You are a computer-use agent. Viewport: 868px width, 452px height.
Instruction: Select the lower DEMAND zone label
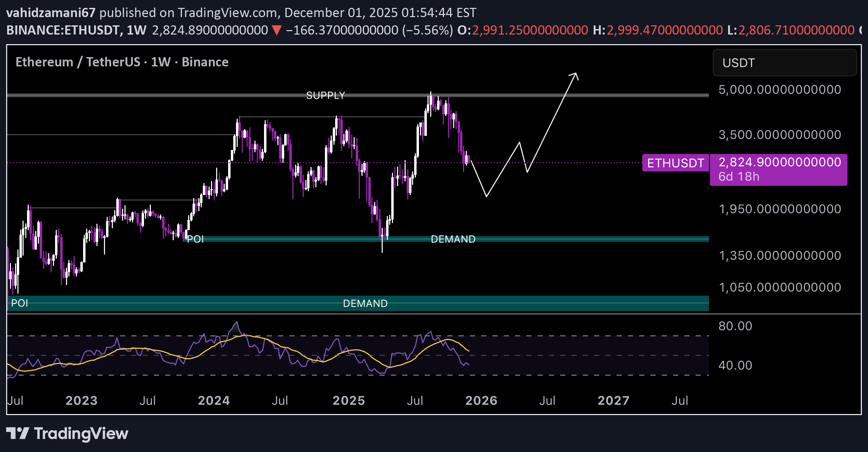tap(365, 304)
